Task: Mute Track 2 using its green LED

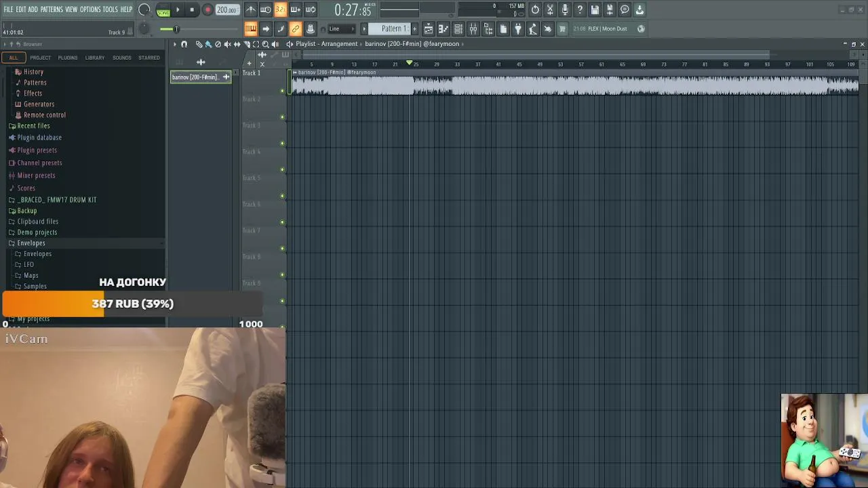Action: 283,117
